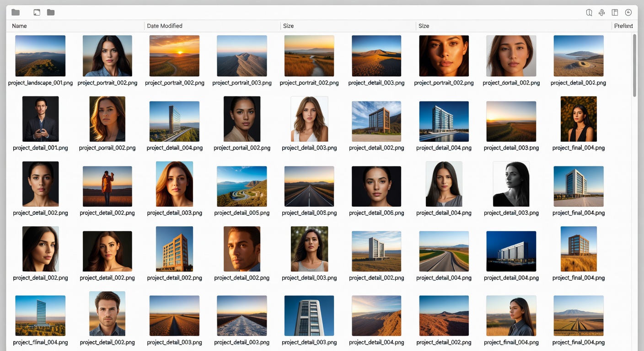Select file name project_portrait_003.png
Viewport: 644px width, 351px height.
click(242, 83)
